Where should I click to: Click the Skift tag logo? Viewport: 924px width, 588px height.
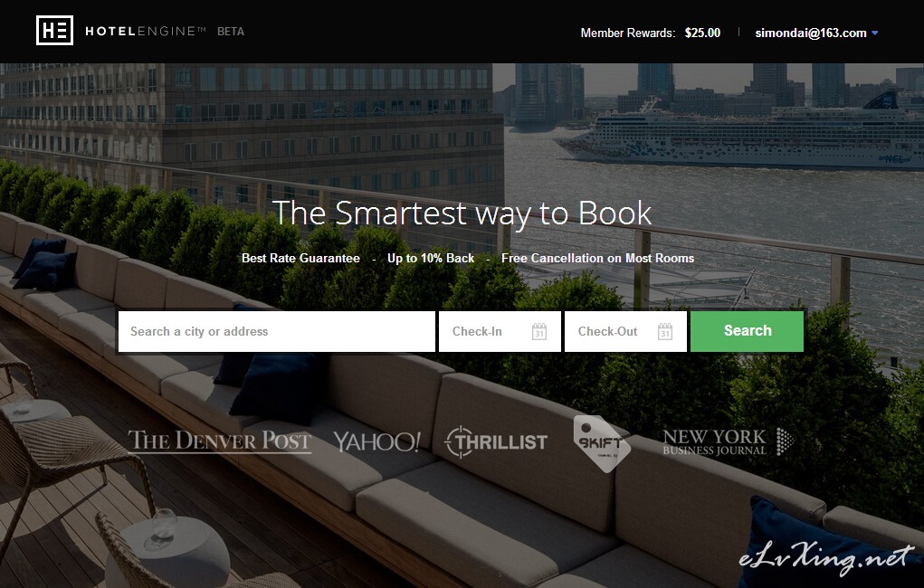(601, 443)
